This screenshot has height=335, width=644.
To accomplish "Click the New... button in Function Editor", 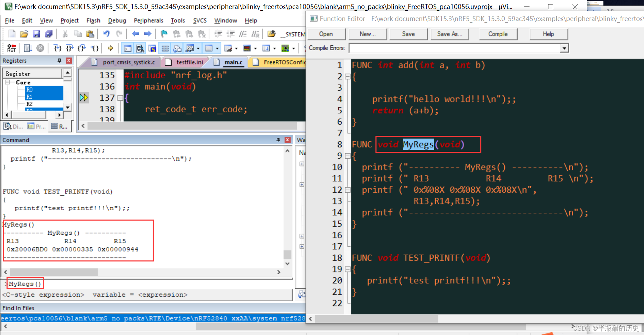I will click(368, 34).
